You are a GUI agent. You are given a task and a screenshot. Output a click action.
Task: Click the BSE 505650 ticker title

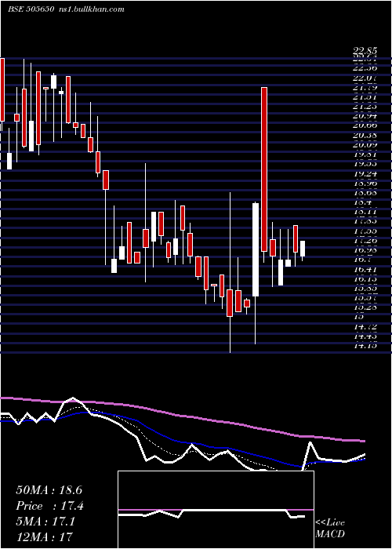(31, 9)
